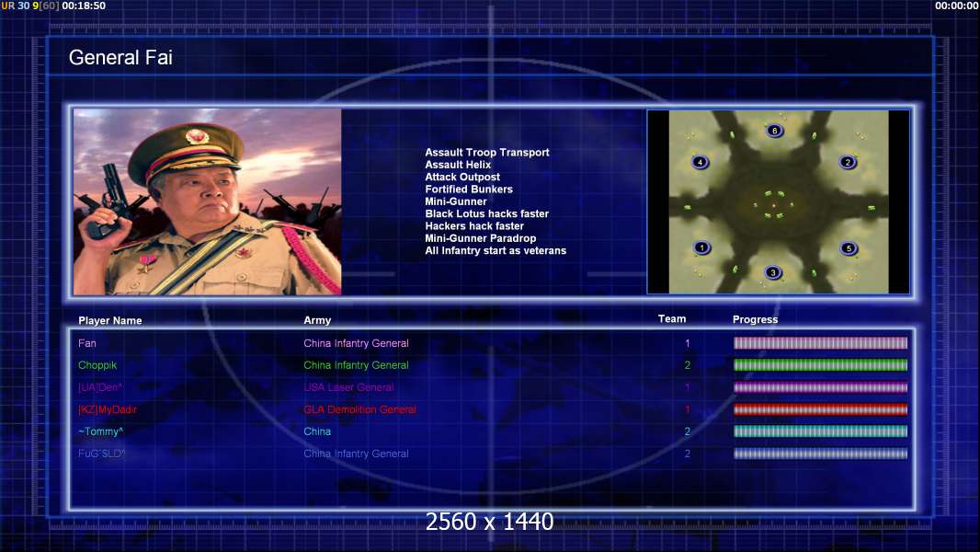Click the Army column header

[x=317, y=320]
